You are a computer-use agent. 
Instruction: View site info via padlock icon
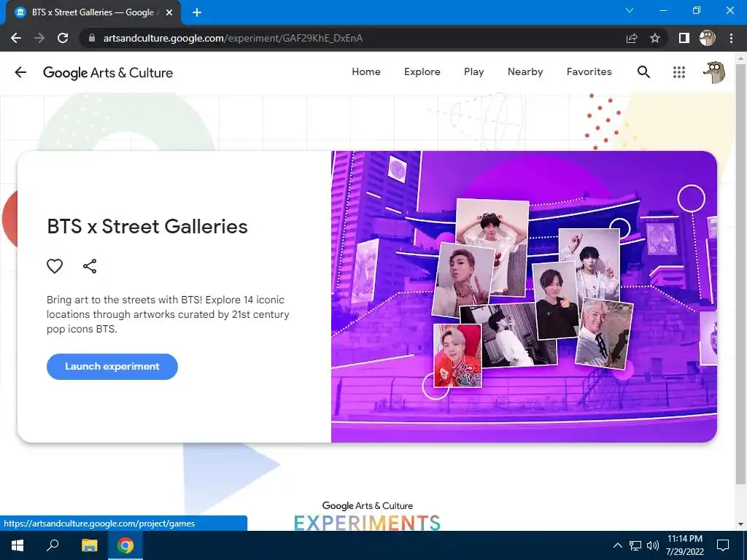tap(92, 38)
